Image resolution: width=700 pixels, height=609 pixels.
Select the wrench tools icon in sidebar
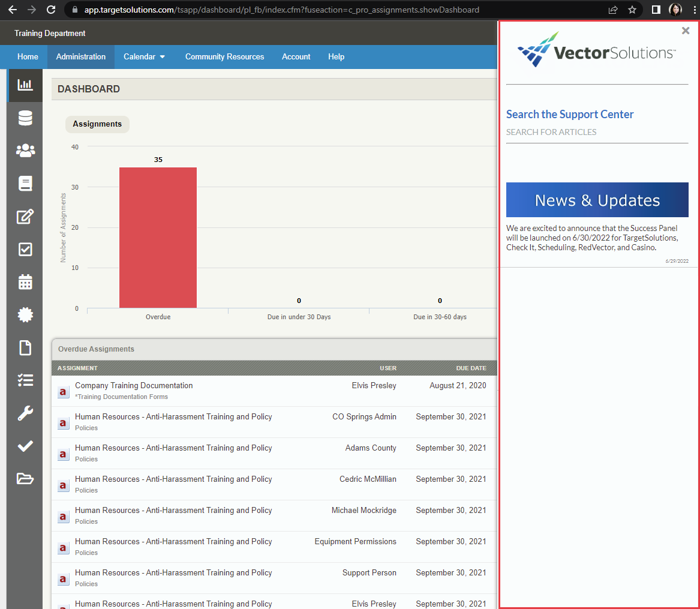pos(25,413)
